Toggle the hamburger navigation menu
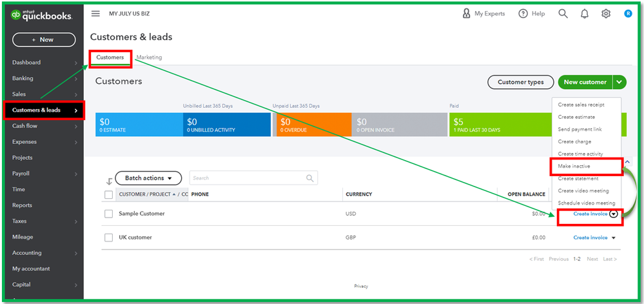The image size is (644, 304). coord(95,14)
